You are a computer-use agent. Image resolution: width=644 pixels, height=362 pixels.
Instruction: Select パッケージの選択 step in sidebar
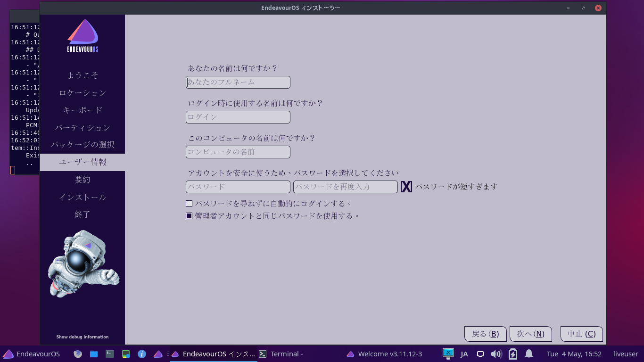83,145
